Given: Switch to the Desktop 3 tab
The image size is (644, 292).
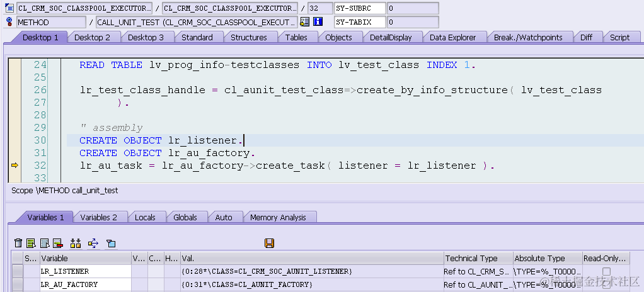Looking at the screenshot, I should pos(146,37).
